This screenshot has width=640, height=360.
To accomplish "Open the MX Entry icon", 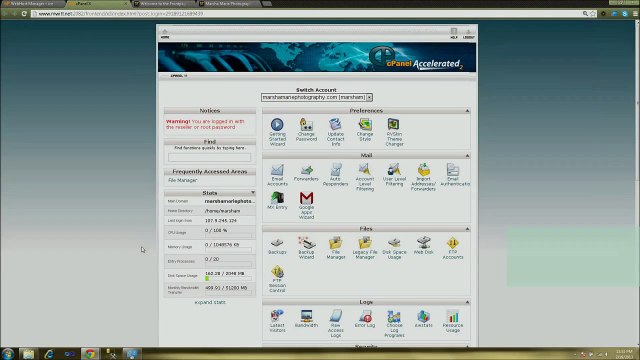I will tap(277, 198).
